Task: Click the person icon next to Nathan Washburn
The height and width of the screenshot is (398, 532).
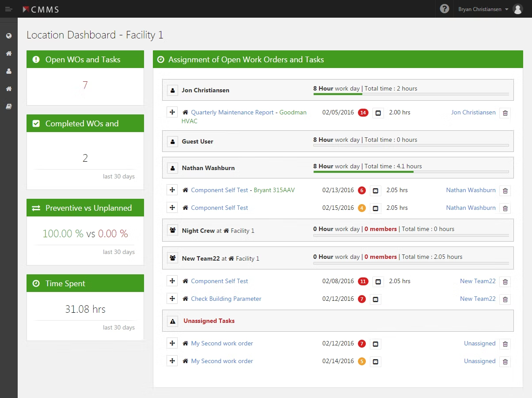Action: pyautogui.click(x=172, y=167)
